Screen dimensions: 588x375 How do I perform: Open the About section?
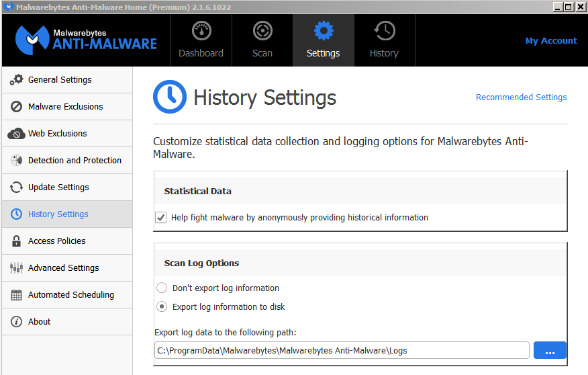click(67, 322)
